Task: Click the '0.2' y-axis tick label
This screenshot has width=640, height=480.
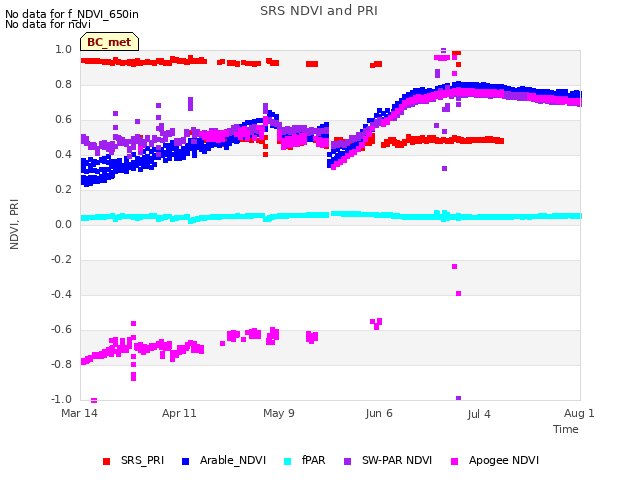Action: (63, 189)
